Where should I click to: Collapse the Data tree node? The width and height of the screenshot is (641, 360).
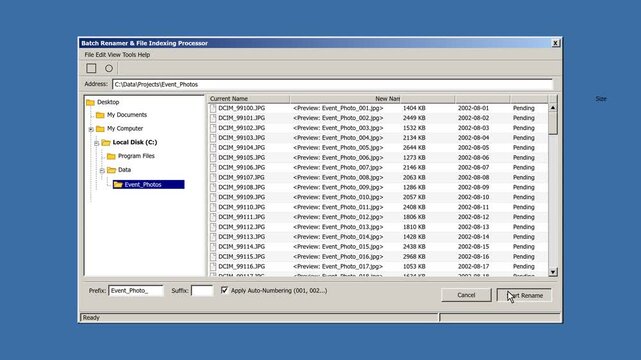[x=102, y=171]
